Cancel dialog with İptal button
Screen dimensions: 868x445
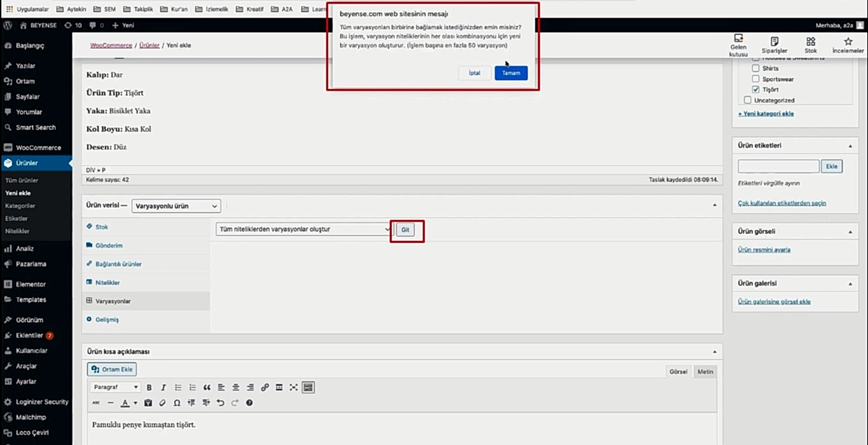click(x=474, y=73)
